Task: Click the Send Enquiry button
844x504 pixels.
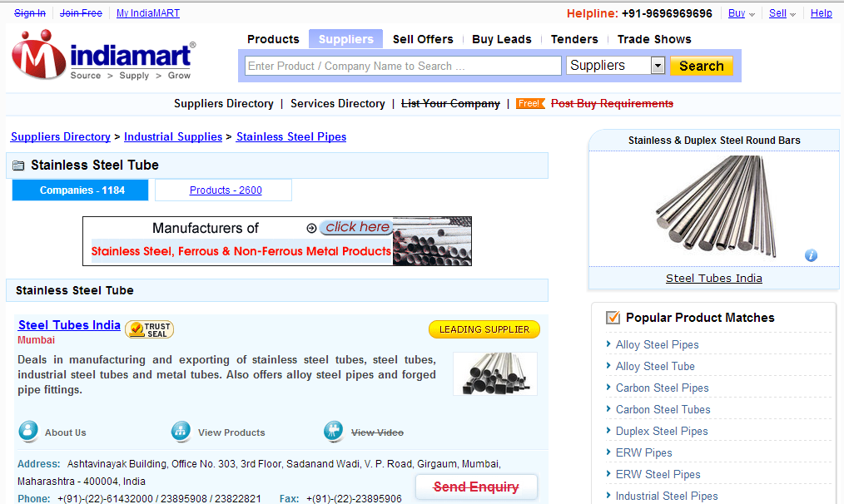Action: click(476, 487)
